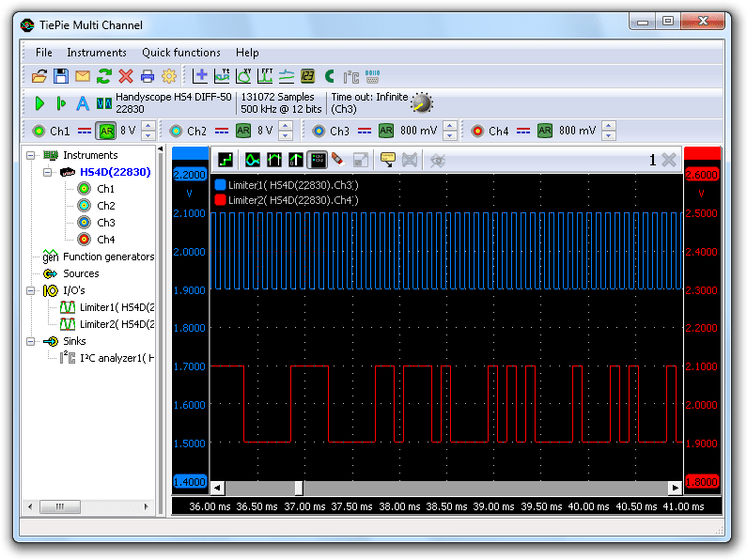
Task: Open the numeric meter display icon
Action: tap(308, 76)
